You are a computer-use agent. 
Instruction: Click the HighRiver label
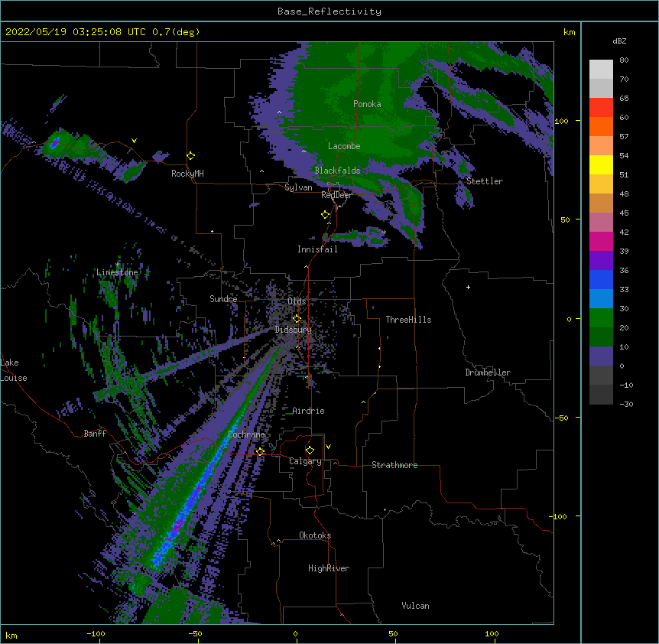[329, 568]
